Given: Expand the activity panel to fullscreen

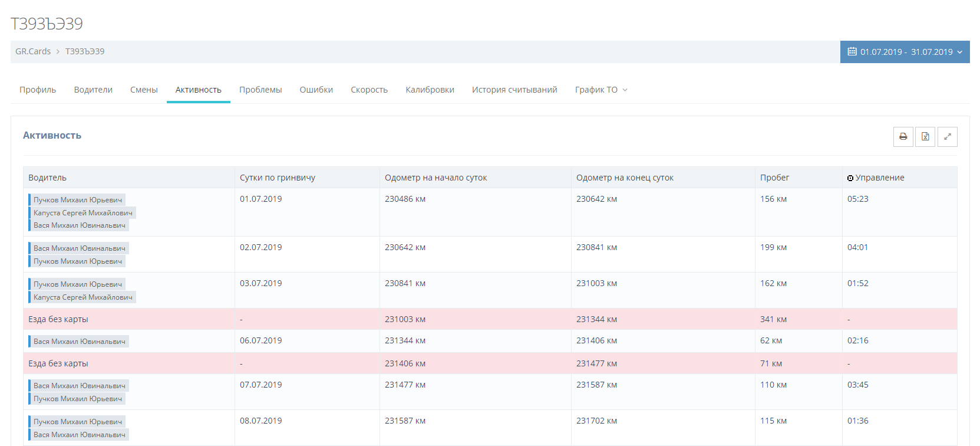Looking at the screenshot, I should pos(947,137).
